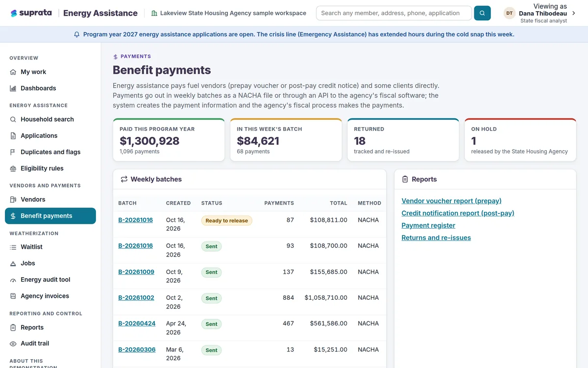The height and width of the screenshot is (368, 588).
Task: Click the home icon beside My work
Action: (13, 72)
